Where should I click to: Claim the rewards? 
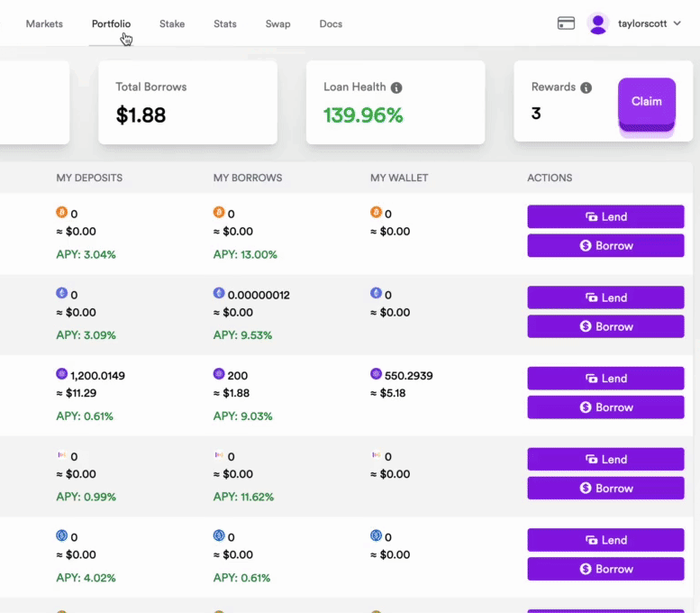click(x=646, y=102)
